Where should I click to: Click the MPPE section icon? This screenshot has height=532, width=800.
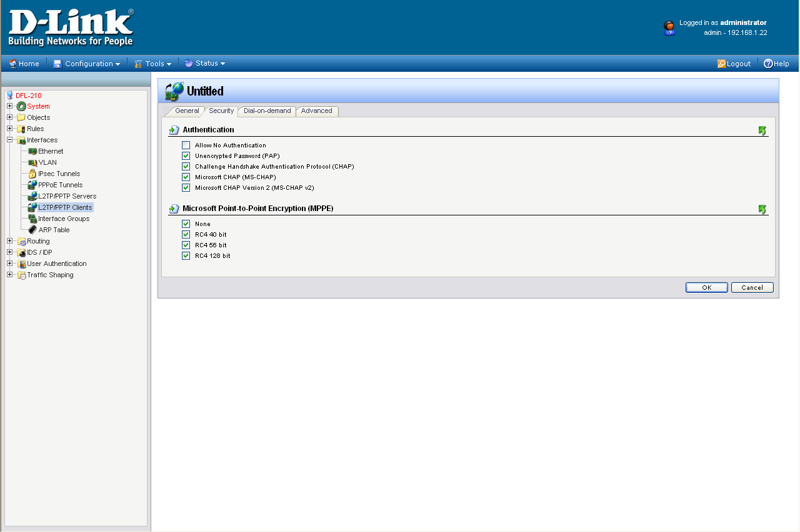coord(174,209)
